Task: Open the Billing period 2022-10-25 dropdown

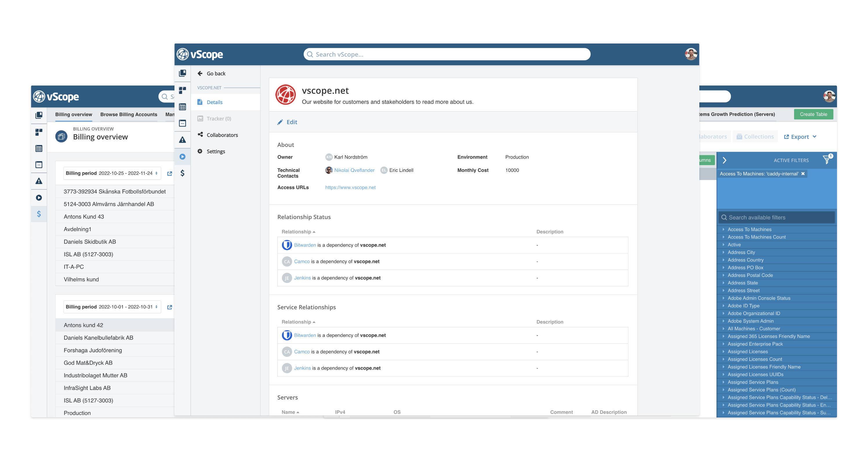Action: click(x=112, y=173)
